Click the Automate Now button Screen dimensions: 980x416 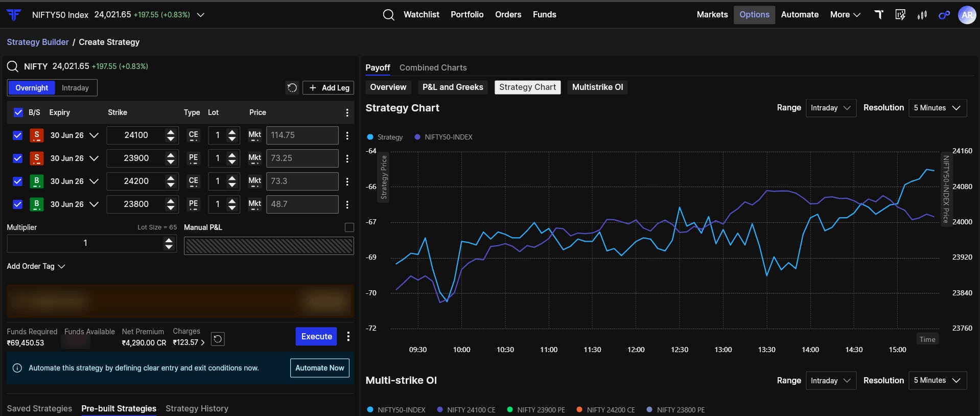pyautogui.click(x=320, y=368)
